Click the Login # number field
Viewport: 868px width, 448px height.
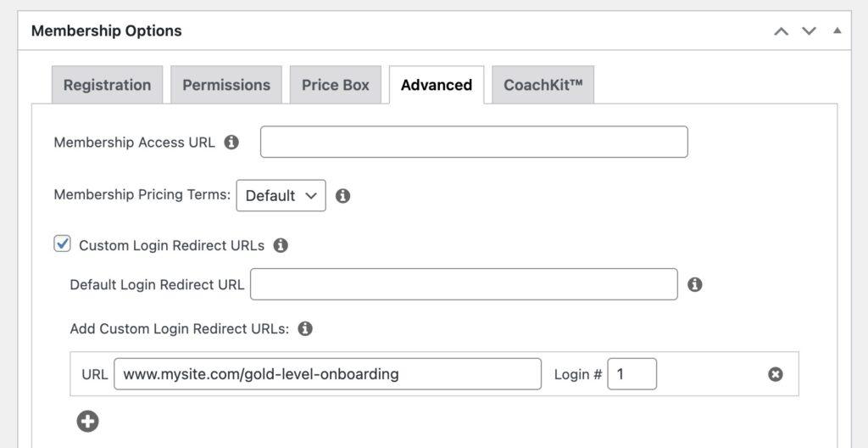point(632,374)
